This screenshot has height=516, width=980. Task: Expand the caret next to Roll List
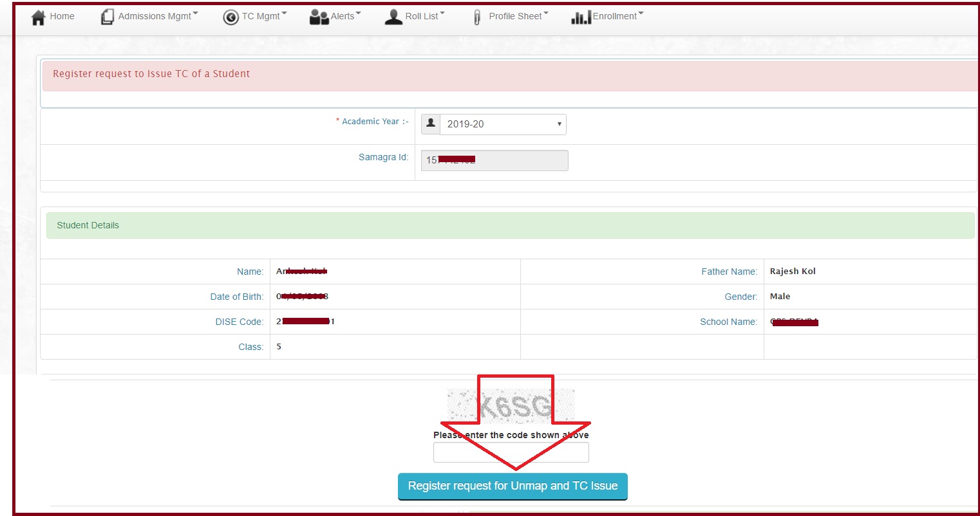442,14
